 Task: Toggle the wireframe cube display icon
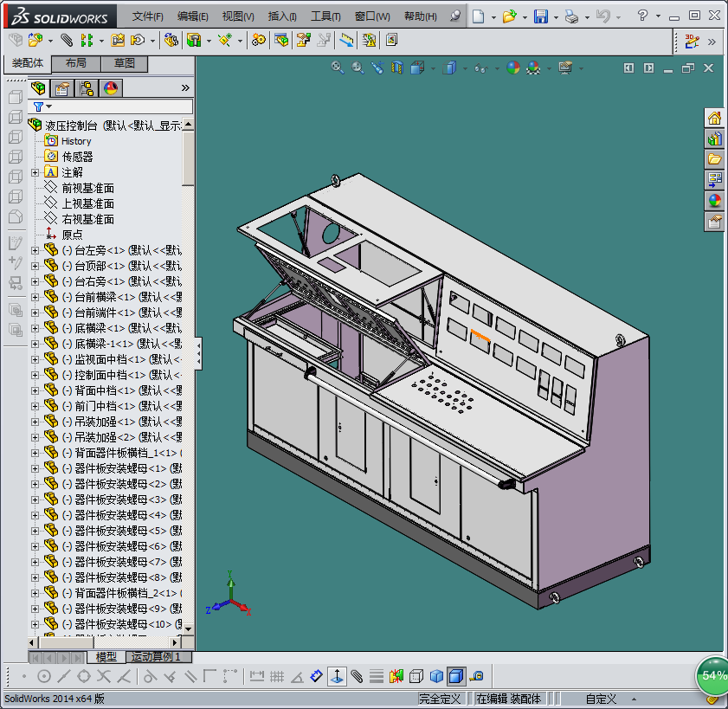click(416, 676)
